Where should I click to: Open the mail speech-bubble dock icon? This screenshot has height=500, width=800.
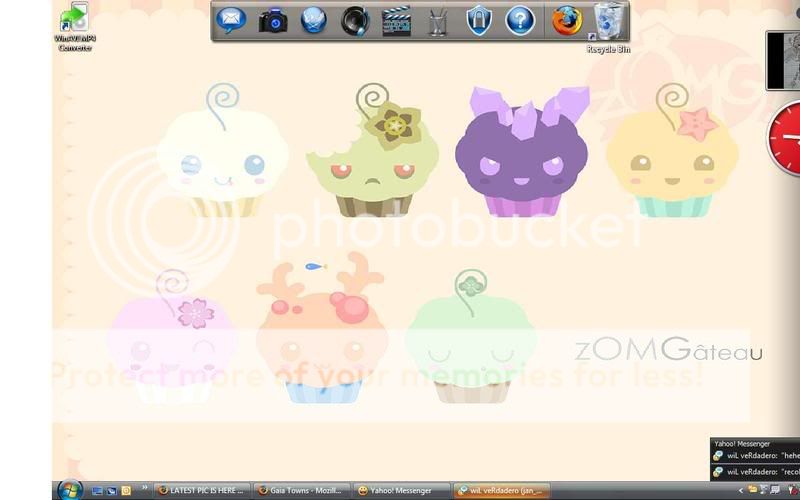tap(231, 20)
